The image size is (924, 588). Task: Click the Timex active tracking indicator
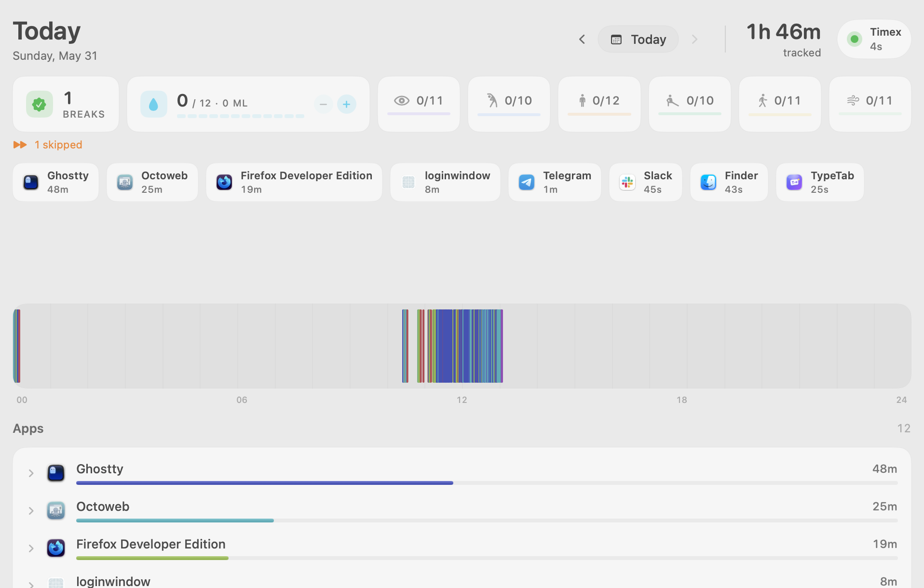click(874, 39)
